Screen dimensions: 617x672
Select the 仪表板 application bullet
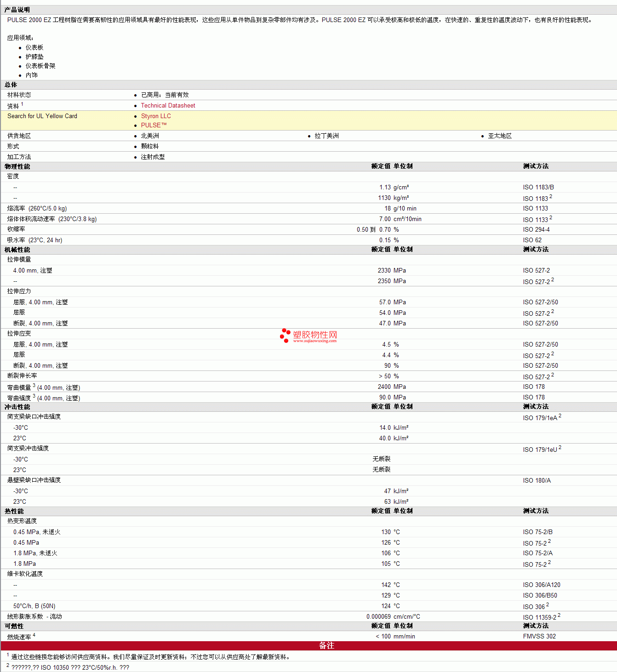34,47
